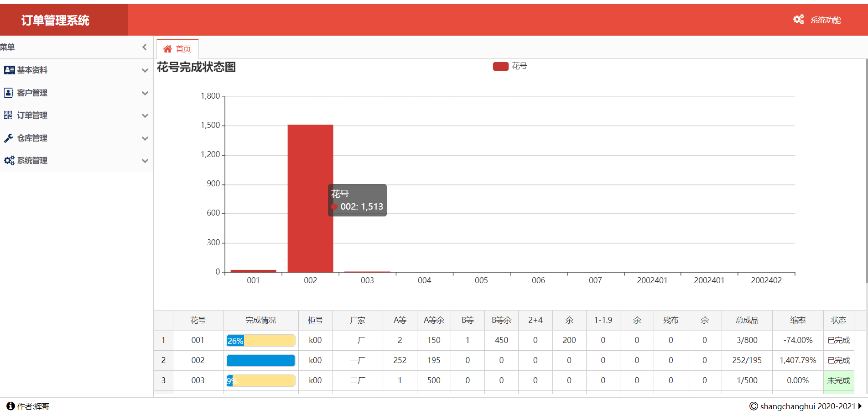Expand the 客户管理 menu chevron

145,93
